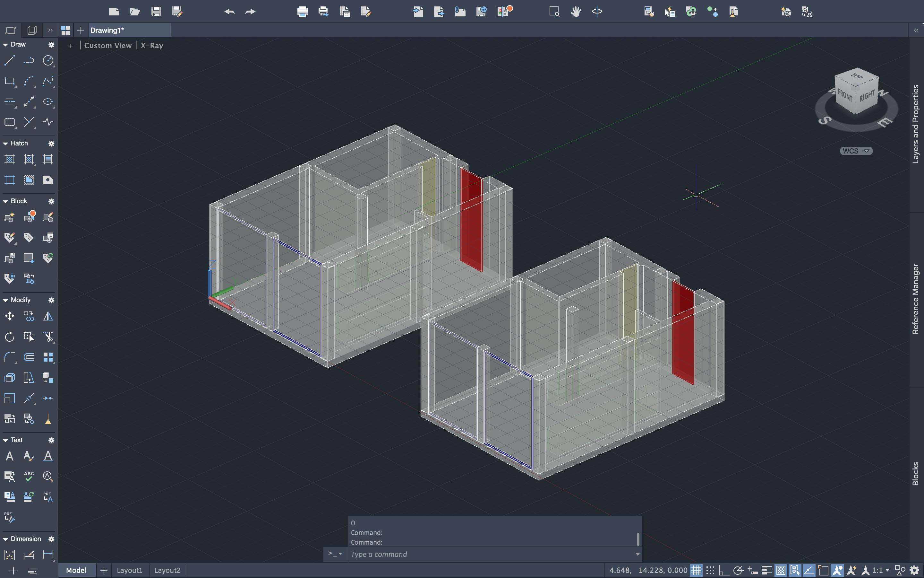The width and height of the screenshot is (924, 578).
Task: Activate the Pan hand tool
Action: (576, 12)
